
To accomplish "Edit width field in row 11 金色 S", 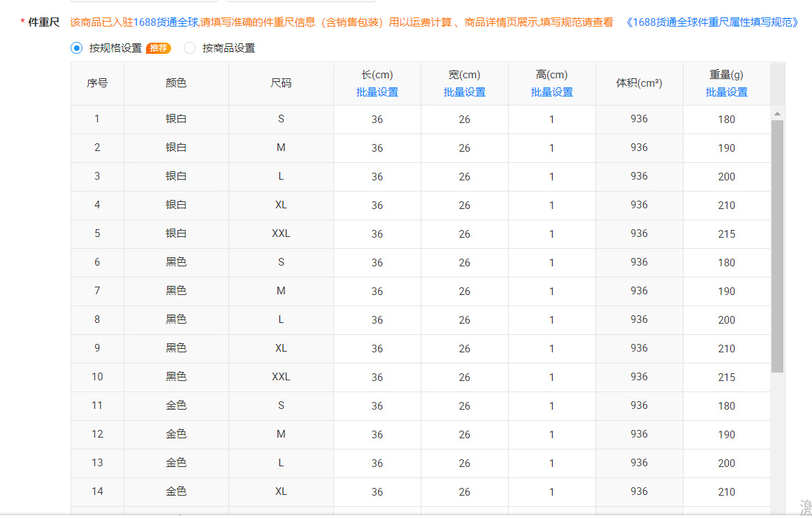I will coord(465,406).
